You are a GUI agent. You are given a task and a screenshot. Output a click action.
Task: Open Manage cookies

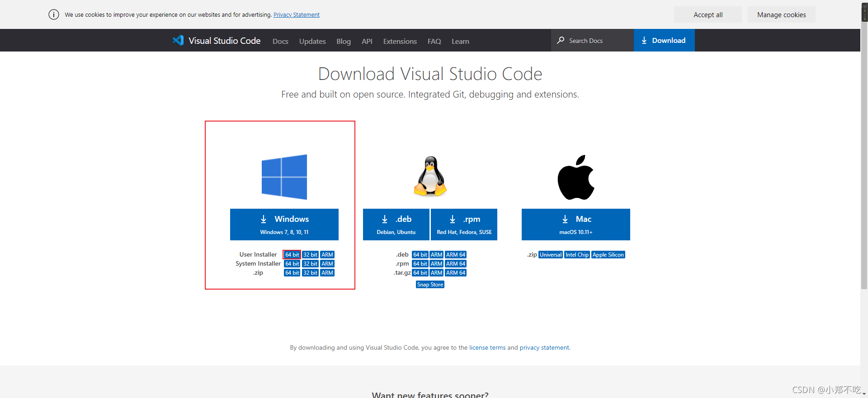pyautogui.click(x=782, y=14)
